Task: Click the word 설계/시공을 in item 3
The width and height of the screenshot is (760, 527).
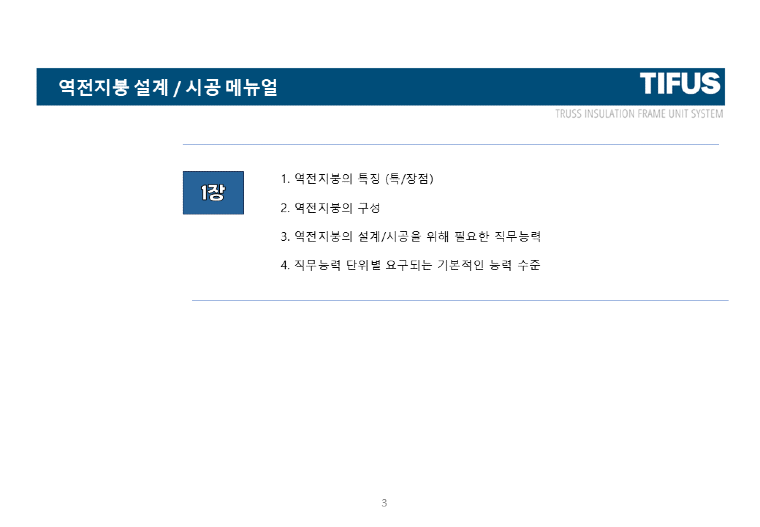Action: point(376,237)
